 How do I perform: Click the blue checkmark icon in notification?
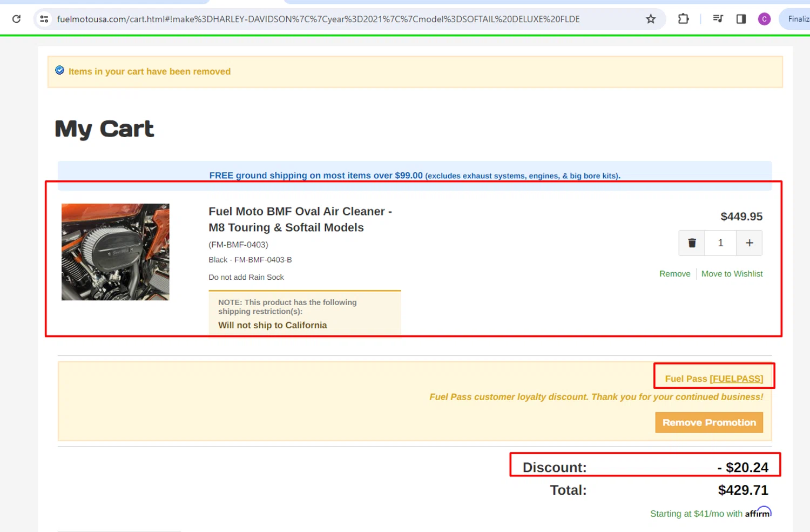[60, 70]
